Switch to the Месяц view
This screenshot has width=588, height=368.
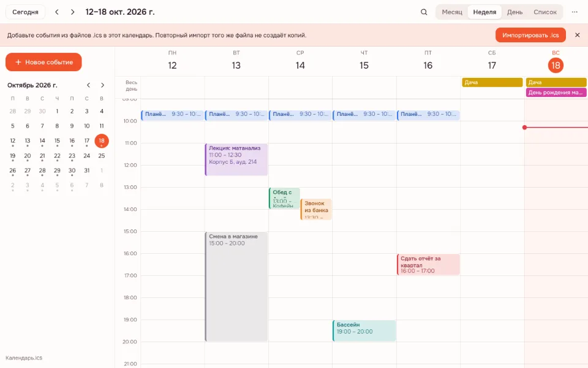tap(452, 12)
